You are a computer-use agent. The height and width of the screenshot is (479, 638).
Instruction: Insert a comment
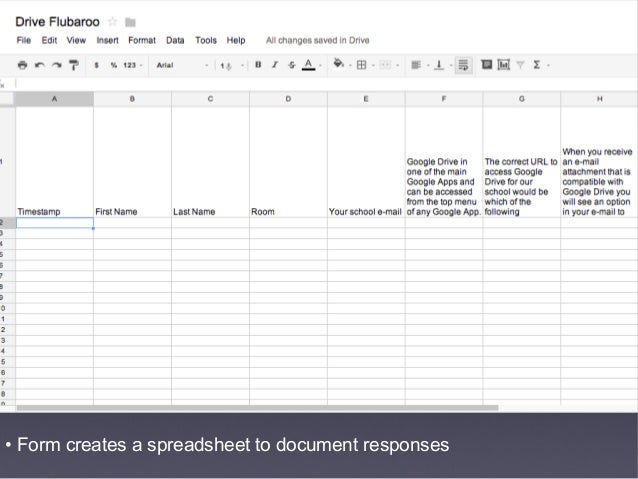(487, 64)
